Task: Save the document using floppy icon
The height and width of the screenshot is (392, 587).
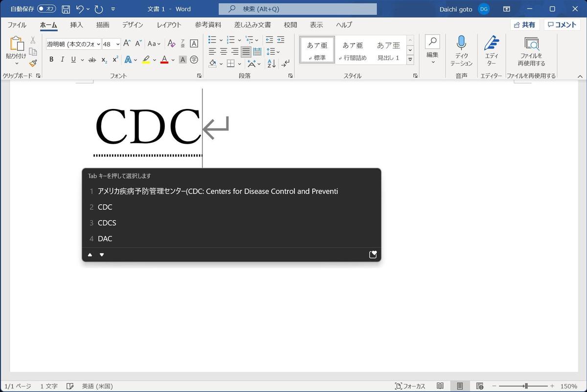Action: tap(66, 9)
